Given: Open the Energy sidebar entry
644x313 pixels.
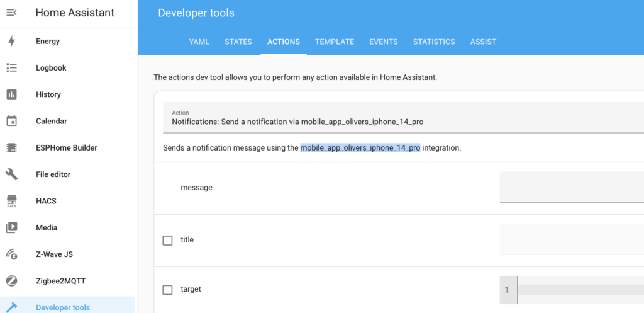Looking at the screenshot, I should [67, 41].
